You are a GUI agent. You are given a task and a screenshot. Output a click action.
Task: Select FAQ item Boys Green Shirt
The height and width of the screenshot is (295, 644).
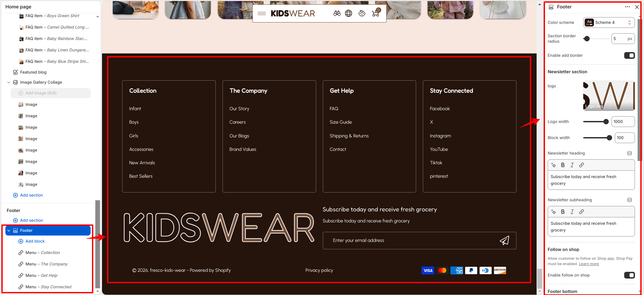tap(52, 16)
